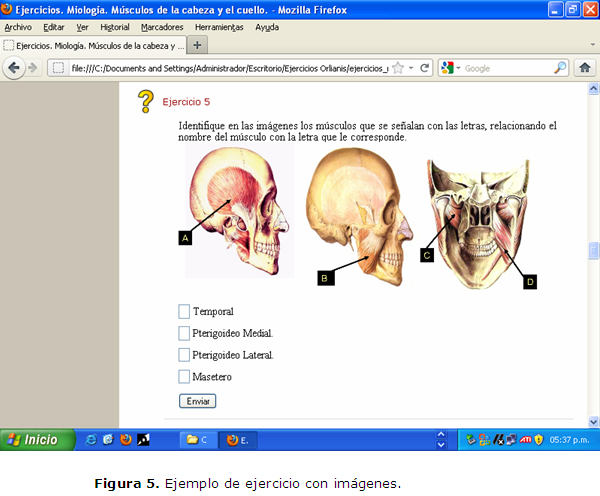Open the Google search engine dropdown

pyautogui.click(x=451, y=68)
